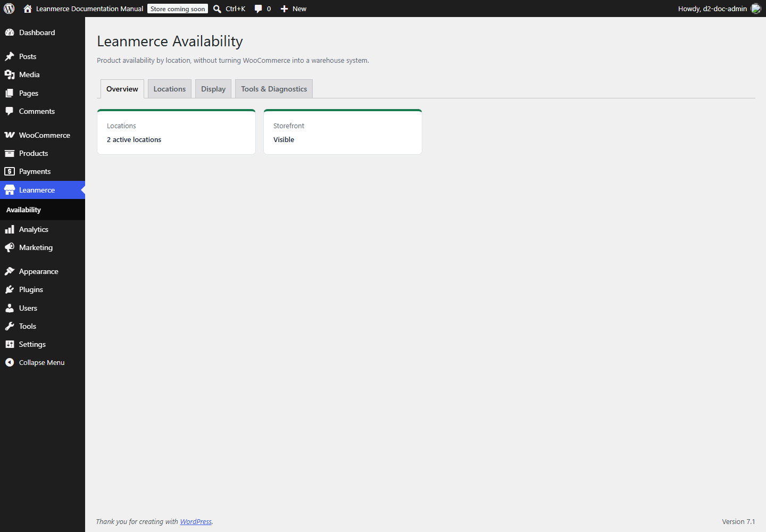Screen dimensions: 766x532
Task: Click the Comments icon in sidebar
Action: pos(10,111)
